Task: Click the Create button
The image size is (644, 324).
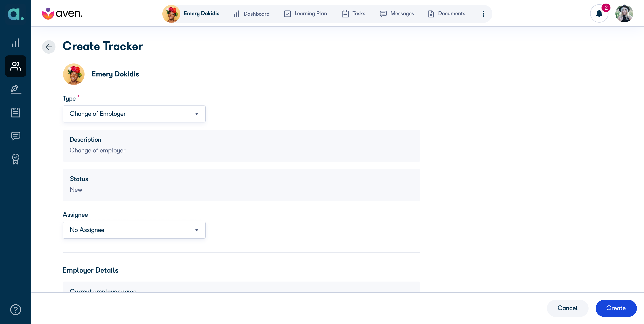Action: (616, 308)
